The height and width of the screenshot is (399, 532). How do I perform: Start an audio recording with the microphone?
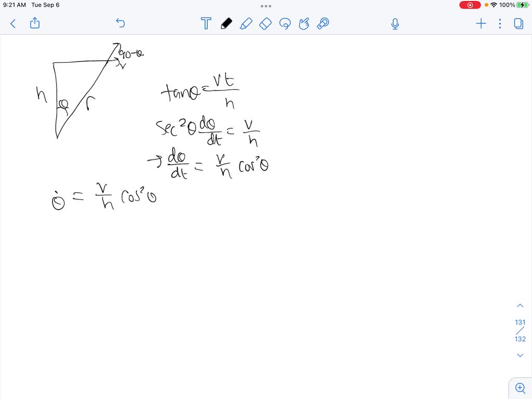pyautogui.click(x=395, y=23)
